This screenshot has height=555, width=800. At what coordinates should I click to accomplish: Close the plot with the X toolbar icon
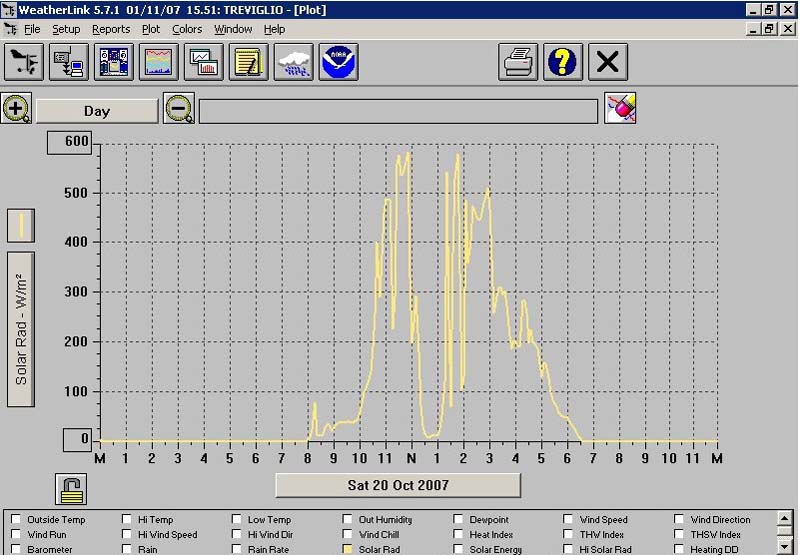pos(608,62)
